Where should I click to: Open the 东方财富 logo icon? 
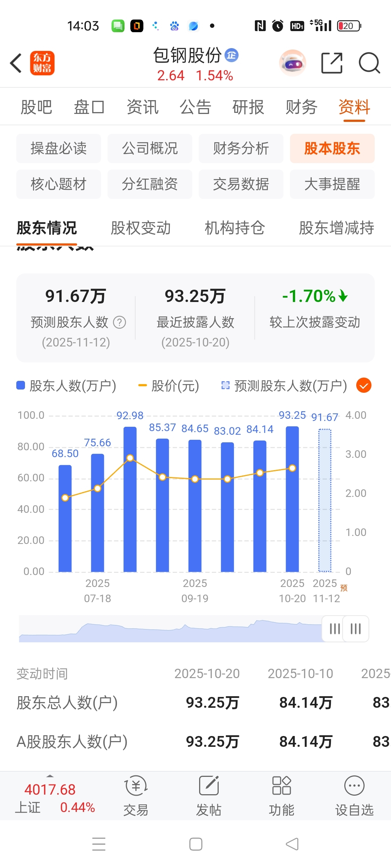(42, 63)
